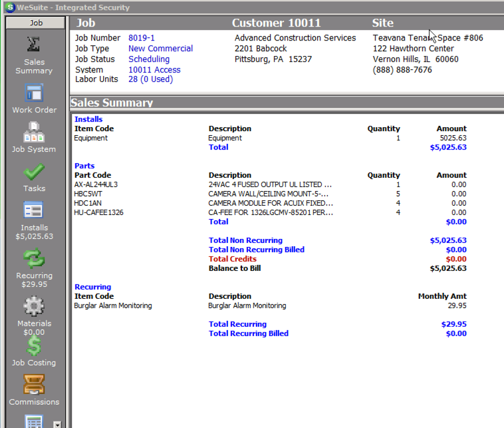Click 122 Hawthorn Center address
The width and height of the screenshot is (504, 428).
click(414, 49)
